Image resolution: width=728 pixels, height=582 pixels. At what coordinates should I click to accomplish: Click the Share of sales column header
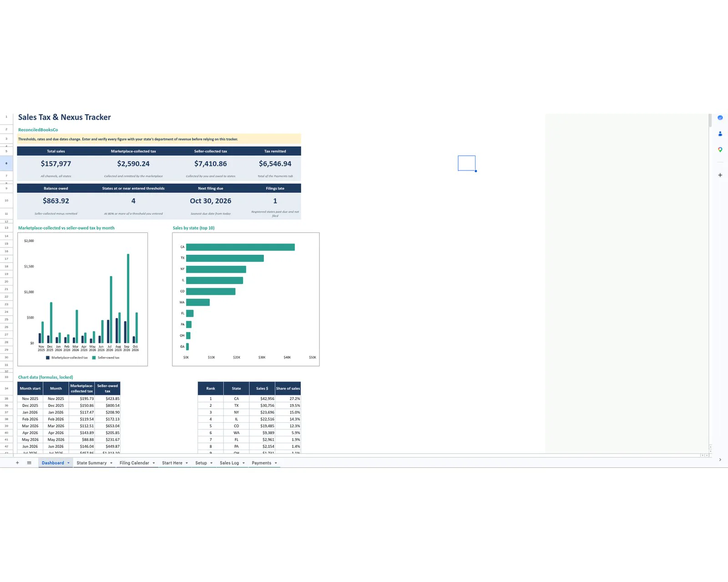(288, 388)
